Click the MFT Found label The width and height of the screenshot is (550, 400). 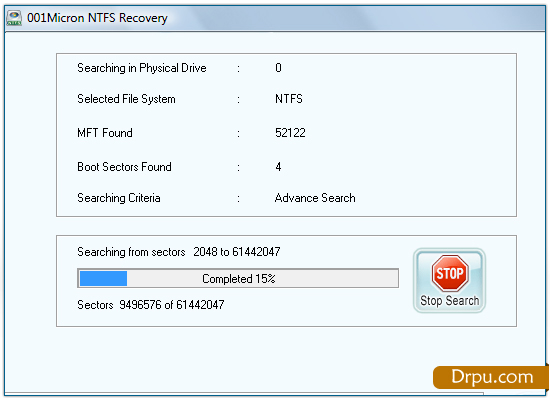(x=105, y=133)
